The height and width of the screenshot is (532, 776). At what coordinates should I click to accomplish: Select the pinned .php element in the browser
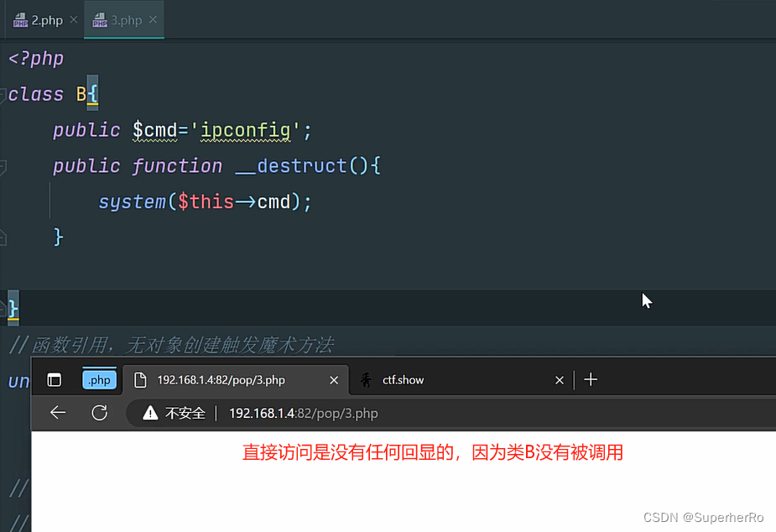(x=98, y=379)
